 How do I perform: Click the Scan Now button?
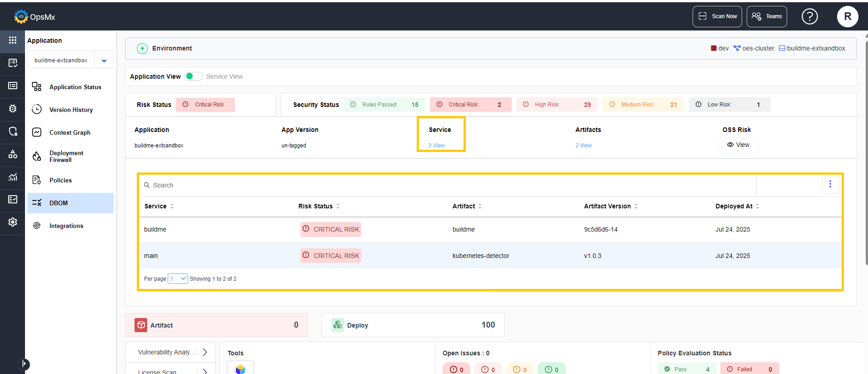click(x=717, y=16)
